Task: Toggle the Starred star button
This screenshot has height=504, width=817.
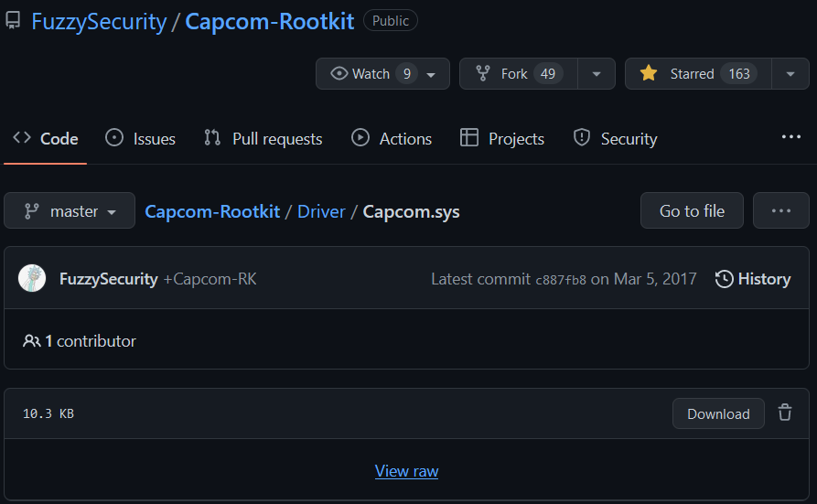Action: pos(698,73)
